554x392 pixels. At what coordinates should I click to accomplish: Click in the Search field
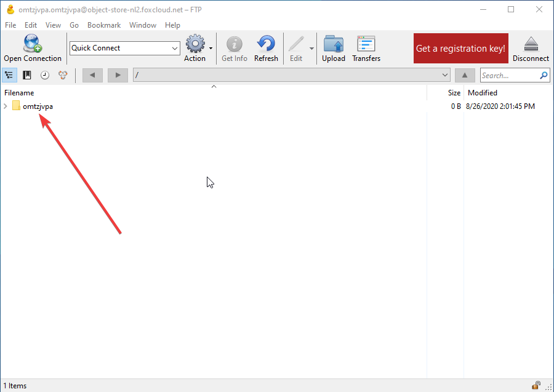(508, 76)
